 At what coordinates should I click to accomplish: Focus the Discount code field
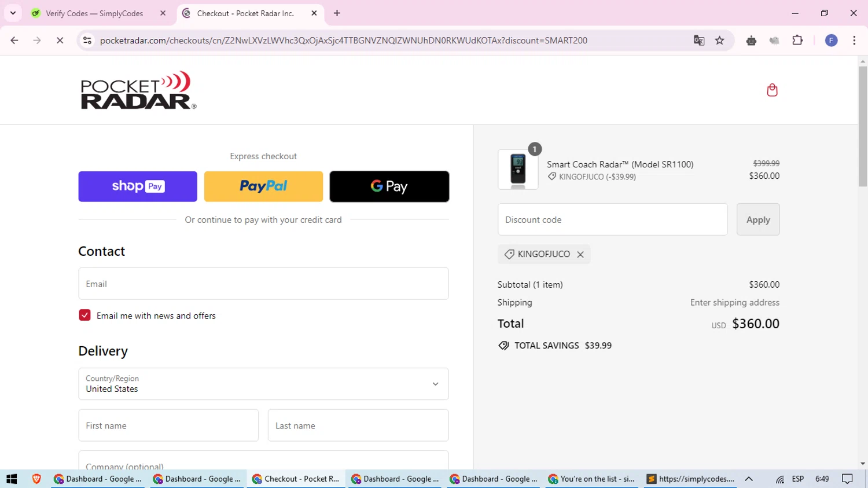point(612,219)
